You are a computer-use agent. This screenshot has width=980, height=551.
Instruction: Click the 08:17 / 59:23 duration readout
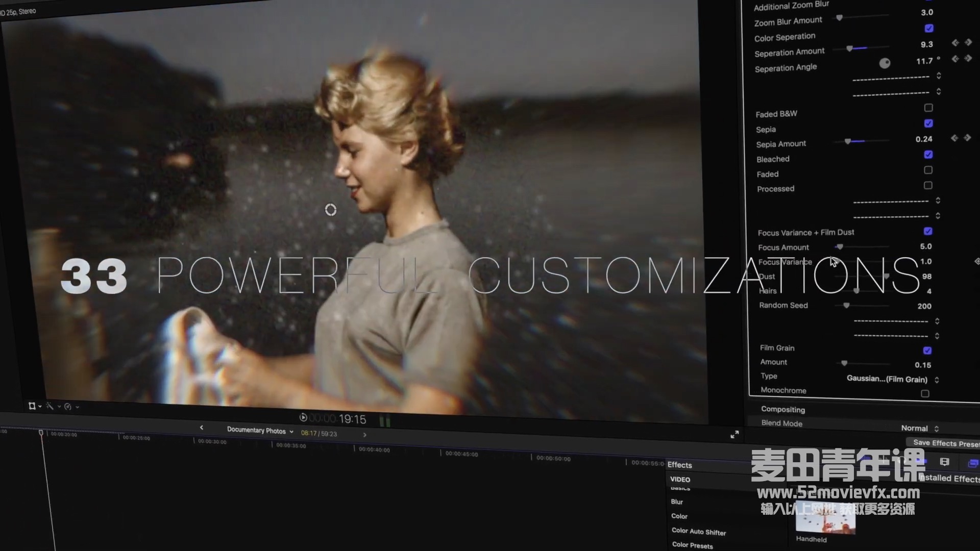319,434
